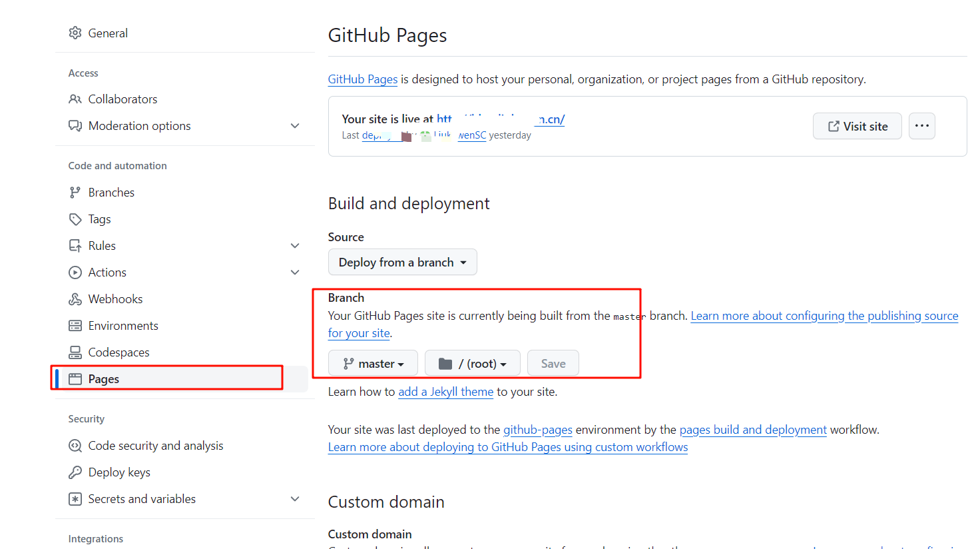Click the Branches git-branch icon

(75, 193)
